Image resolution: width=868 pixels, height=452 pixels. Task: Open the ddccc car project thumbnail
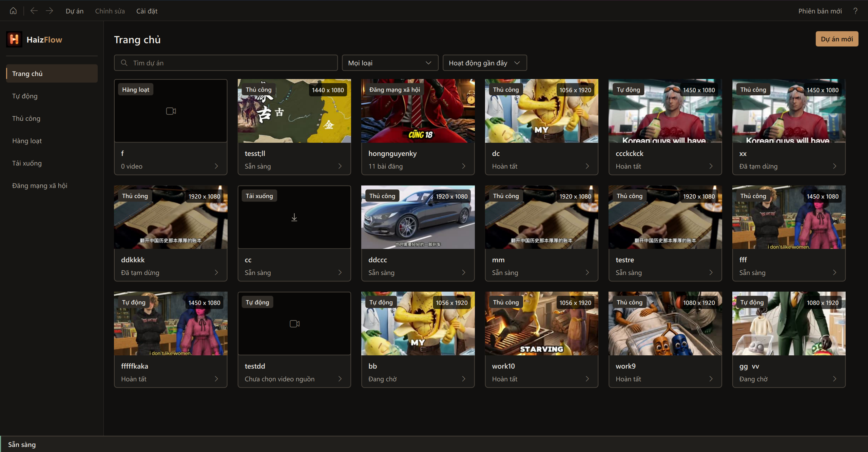point(418,217)
